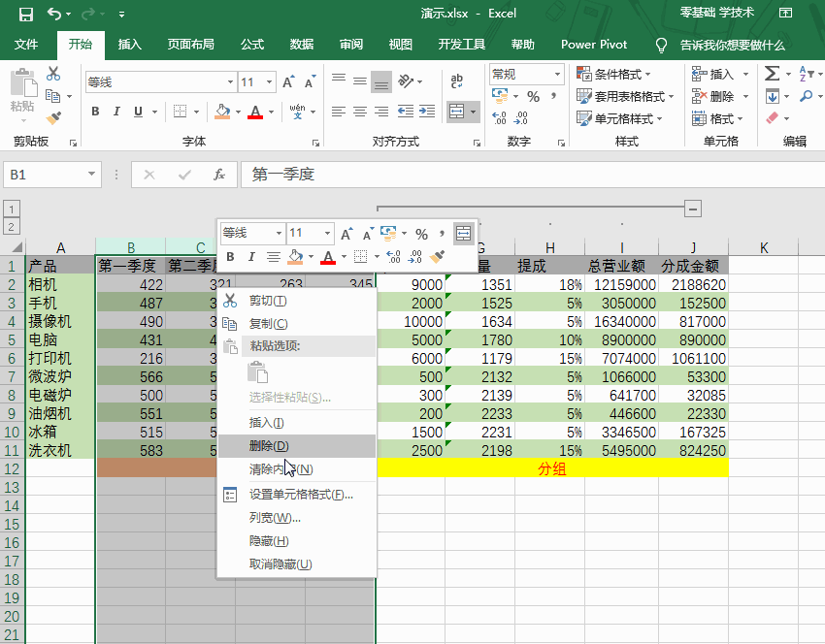This screenshot has width=825, height=644.
Task: Click the mini toolbar Merge and Center icon
Action: [x=464, y=233]
